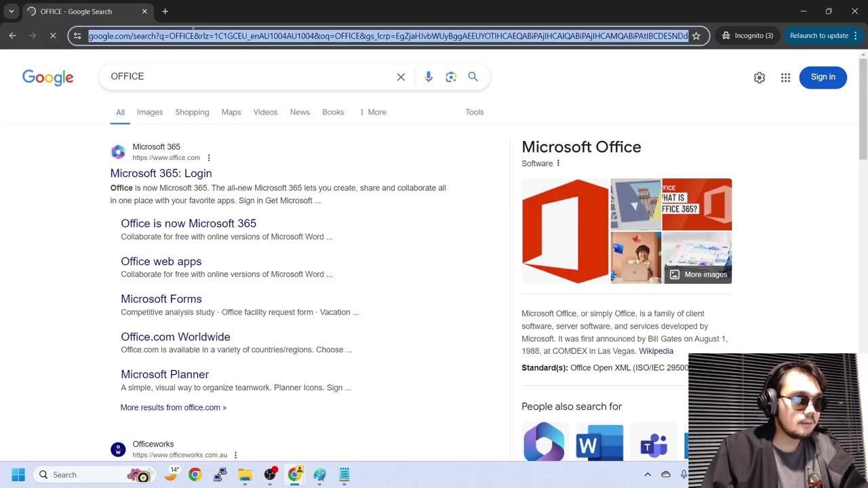This screenshot has height=488, width=868.
Task: Click the OneDrive cloud tray icon
Action: [666, 474]
